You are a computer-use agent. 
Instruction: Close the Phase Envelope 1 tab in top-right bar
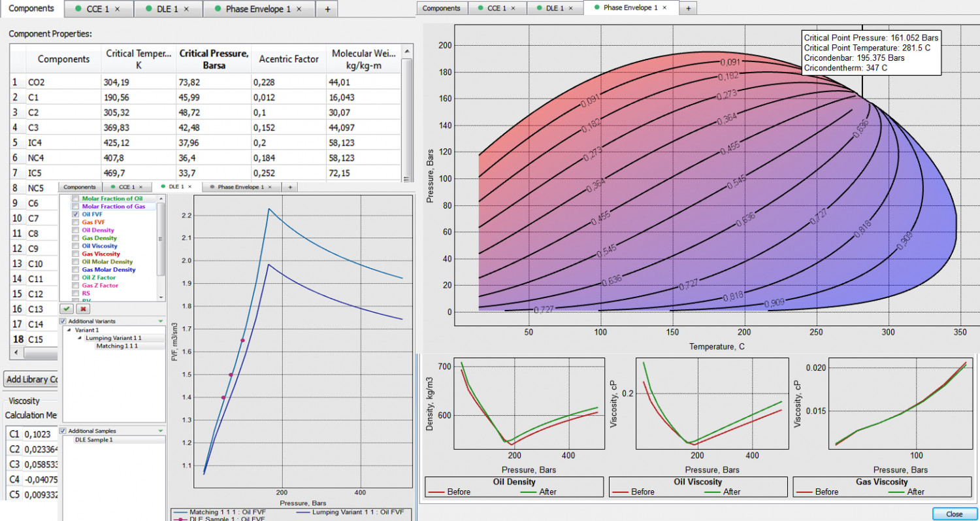pos(665,8)
